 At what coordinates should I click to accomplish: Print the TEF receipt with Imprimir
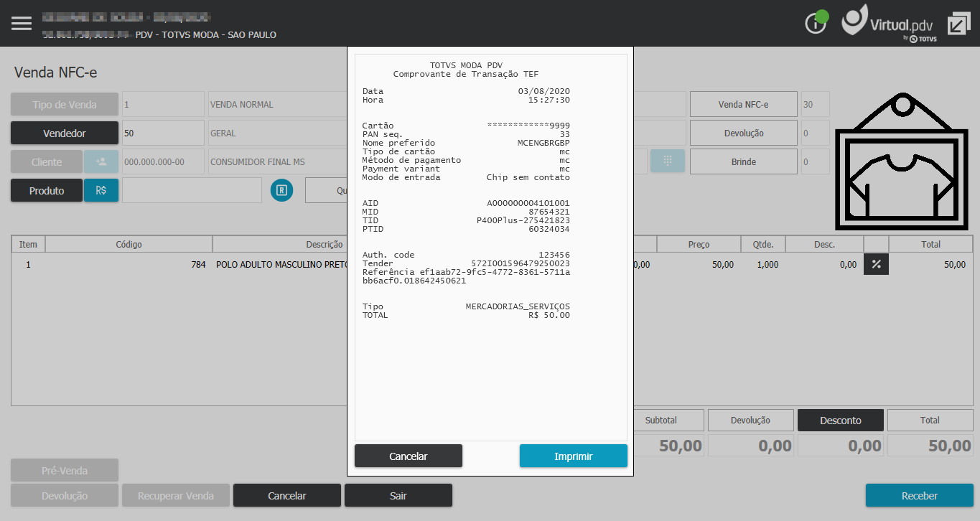click(574, 456)
